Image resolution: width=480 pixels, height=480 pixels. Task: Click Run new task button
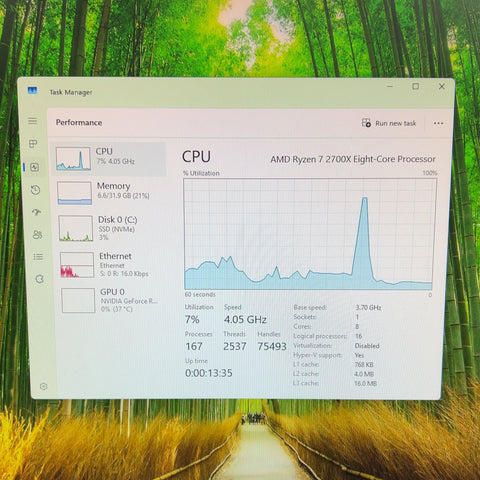(389, 123)
